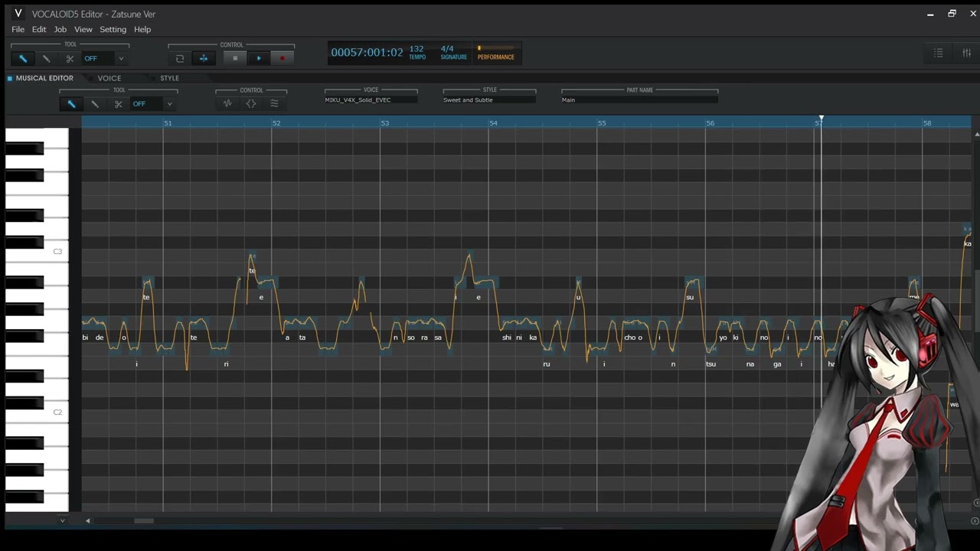
Task: Click measure 53 on the ruler
Action: [x=385, y=123]
